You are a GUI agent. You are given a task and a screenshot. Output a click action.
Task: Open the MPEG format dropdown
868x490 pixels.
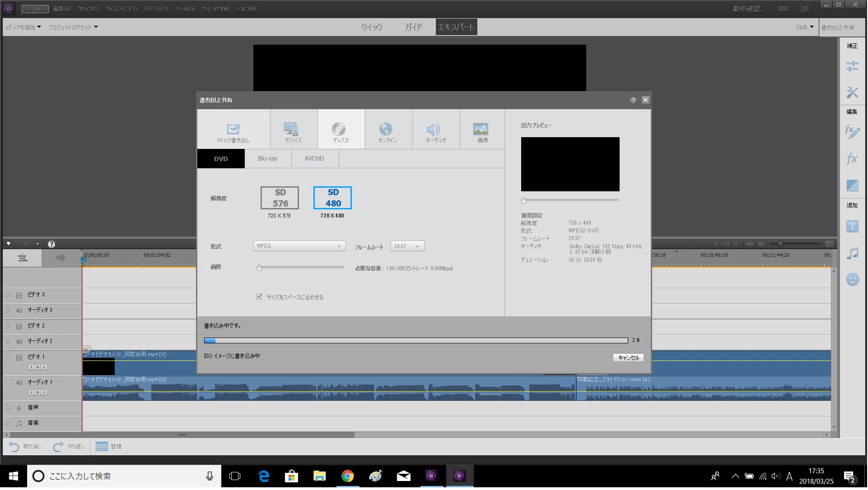[299, 246]
